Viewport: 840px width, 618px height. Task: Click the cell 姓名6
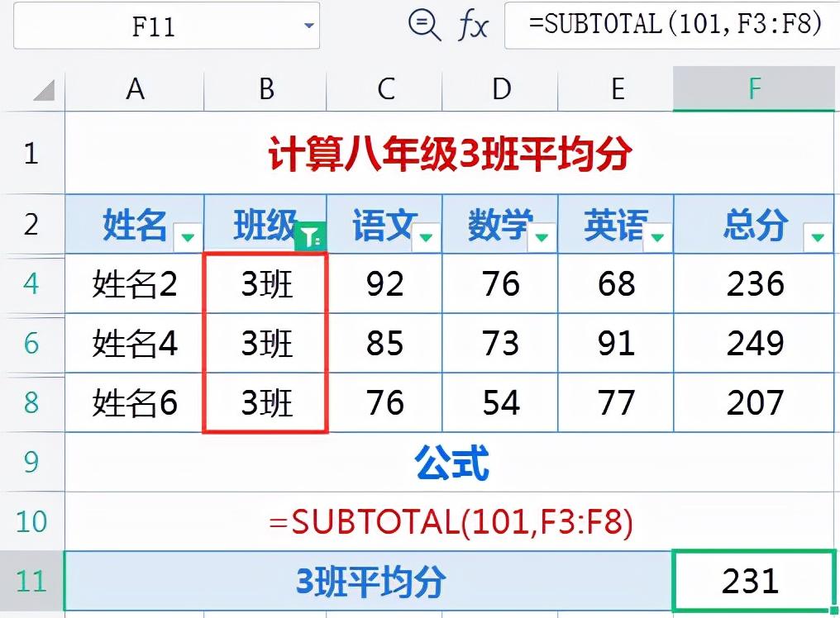tap(135, 402)
